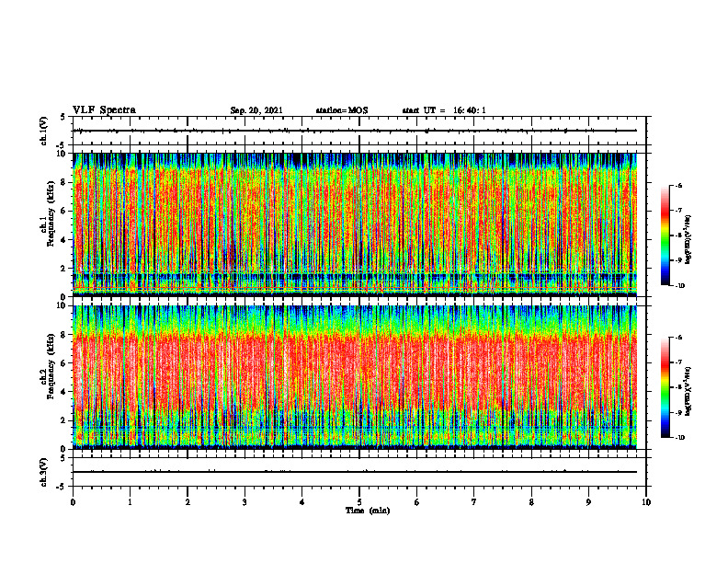Click the "-5" tick on ch.3(V) axis
728x563 pixels.
tap(62, 487)
